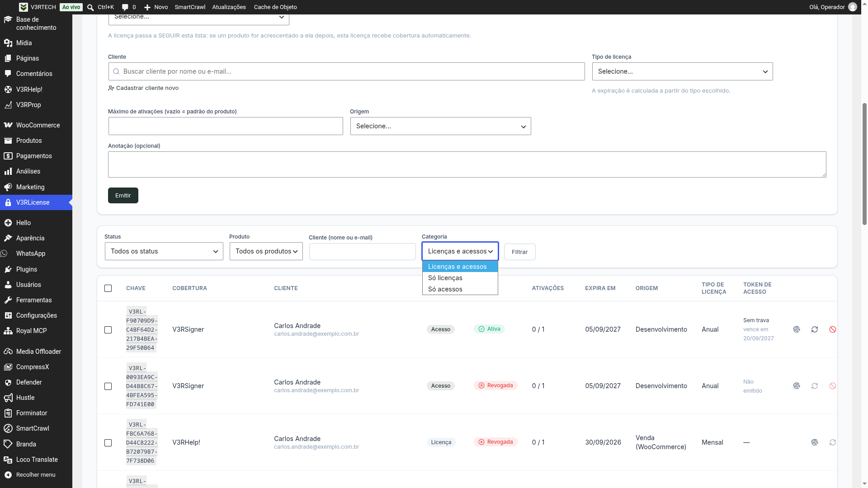Click the Emitir button
The height and width of the screenshot is (488, 868).
click(123, 196)
